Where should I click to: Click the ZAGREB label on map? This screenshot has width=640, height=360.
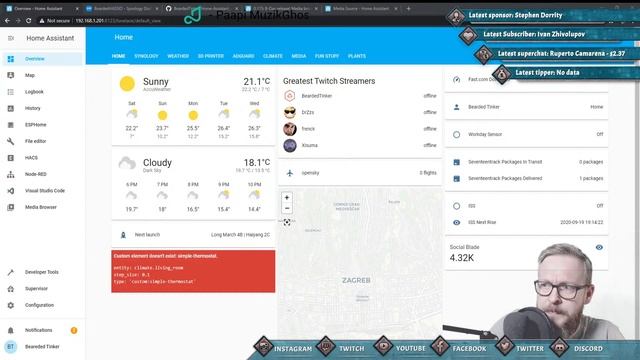356,280
